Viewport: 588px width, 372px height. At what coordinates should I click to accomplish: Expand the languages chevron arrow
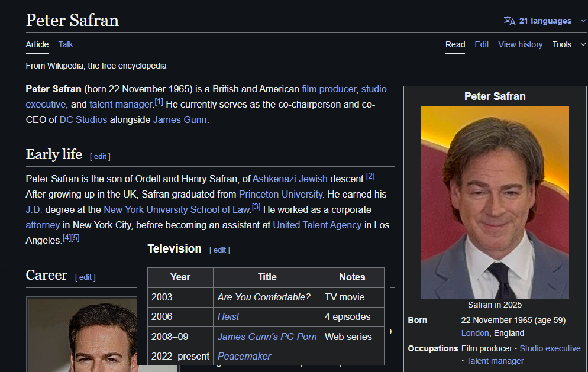[583, 21]
